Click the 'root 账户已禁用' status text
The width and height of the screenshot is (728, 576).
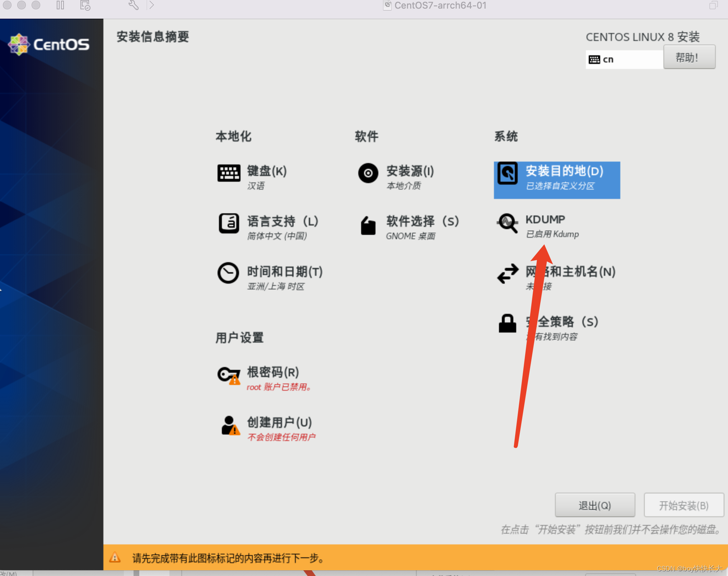point(279,387)
